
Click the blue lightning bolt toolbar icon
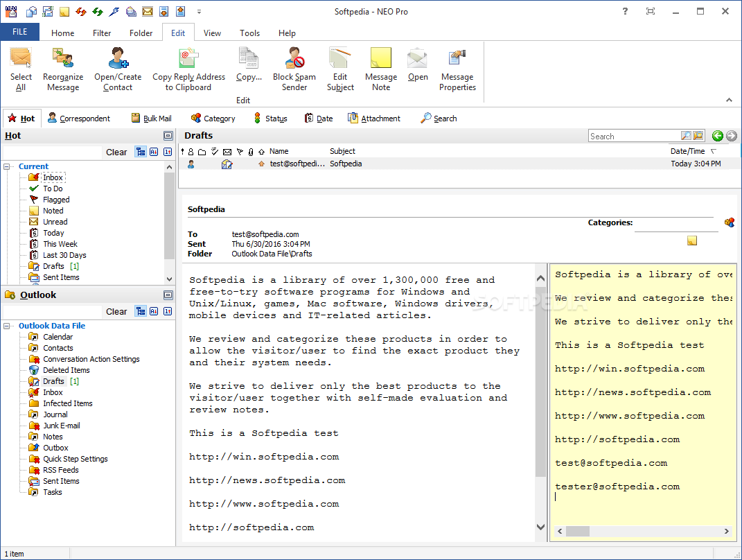(114, 11)
